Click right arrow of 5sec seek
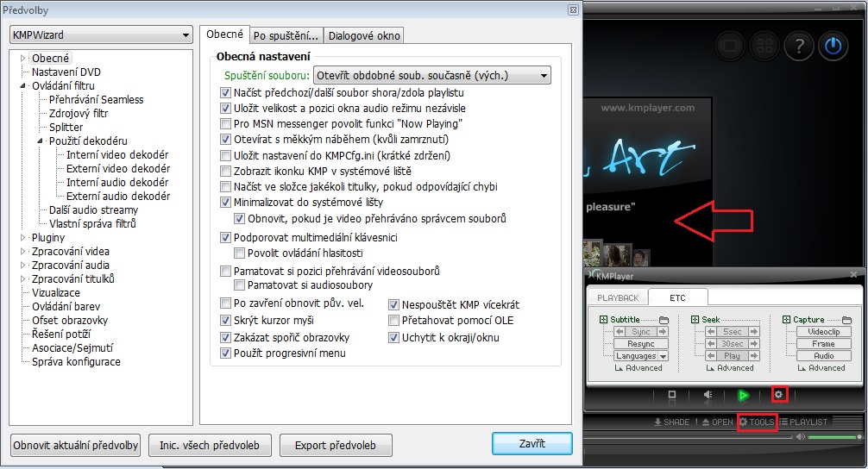Image resolution: width=868 pixels, height=469 pixels. pyautogui.click(x=753, y=332)
